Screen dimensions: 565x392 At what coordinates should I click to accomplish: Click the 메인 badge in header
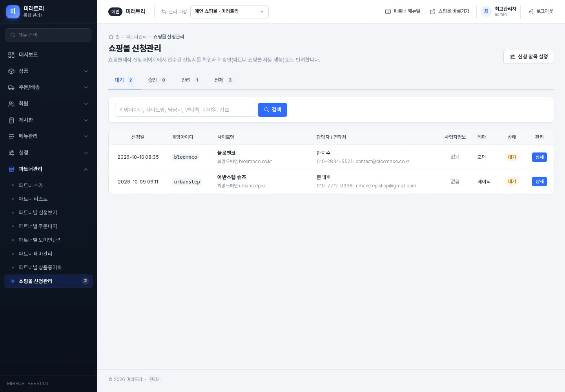115,12
